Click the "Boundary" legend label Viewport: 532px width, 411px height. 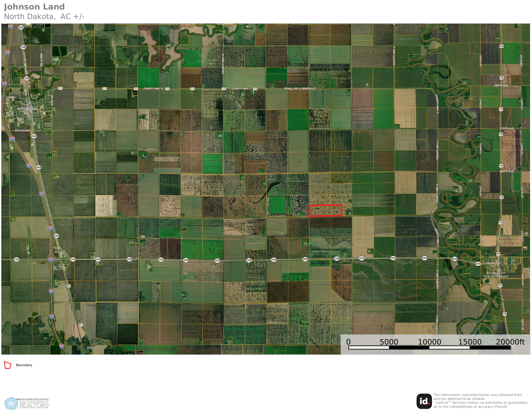coord(24,365)
